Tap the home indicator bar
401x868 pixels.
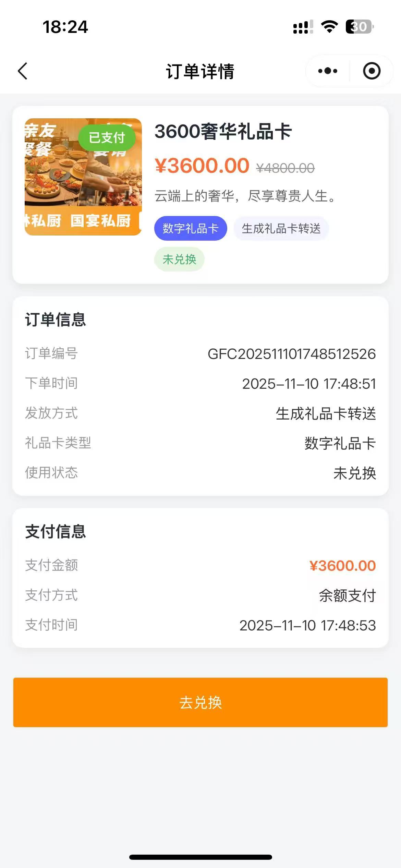pos(200,857)
